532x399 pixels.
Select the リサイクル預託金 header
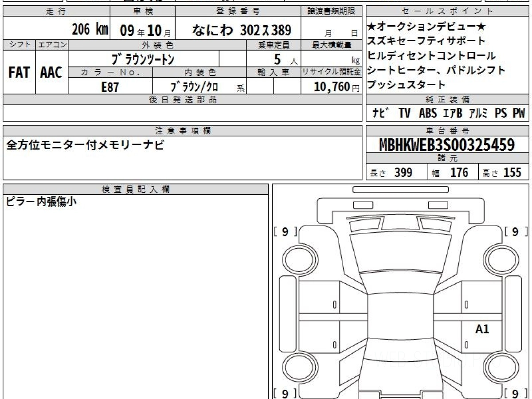pyautogui.click(x=332, y=73)
